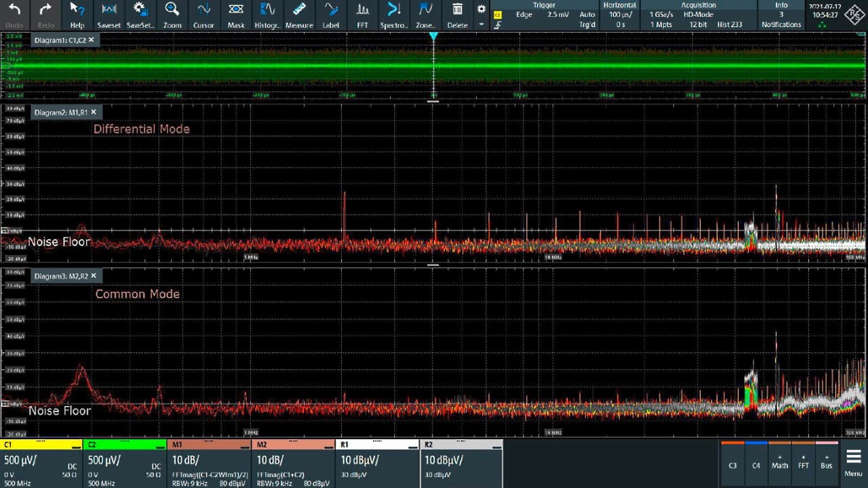
Task: Enable channel C4
Action: coord(756,464)
